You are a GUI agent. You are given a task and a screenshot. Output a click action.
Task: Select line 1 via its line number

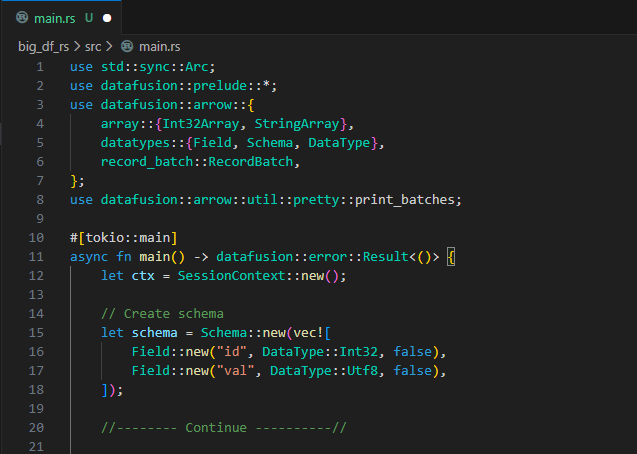pos(39,67)
